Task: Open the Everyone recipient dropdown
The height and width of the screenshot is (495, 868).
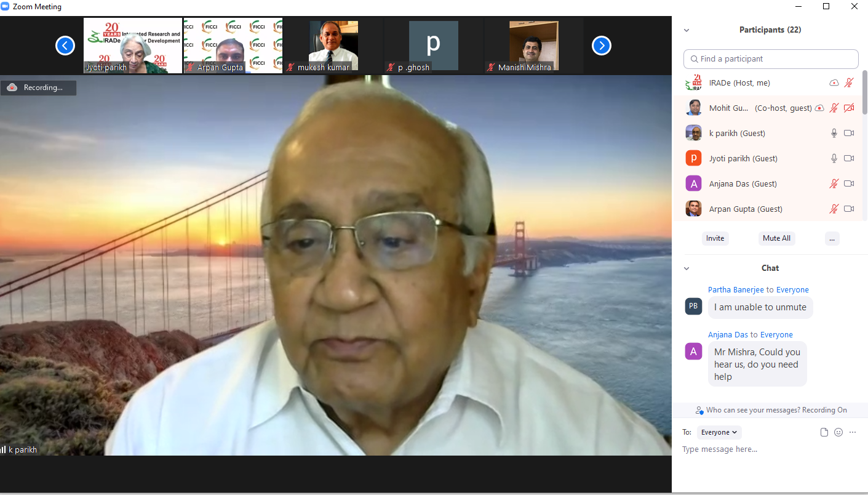Action: pyautogui.click(x=719, y=432)
